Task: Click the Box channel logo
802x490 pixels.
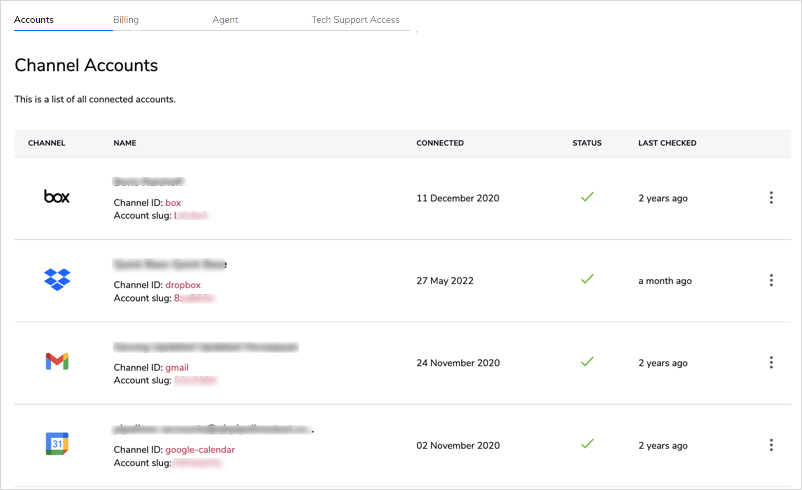Action: (56, 196)
